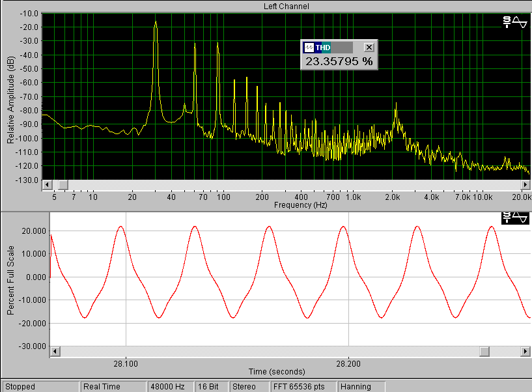The width and height of the screenshot is (532, 392).
Task: Click the "-30.000" percent full scale value
Action: [32, 346]
